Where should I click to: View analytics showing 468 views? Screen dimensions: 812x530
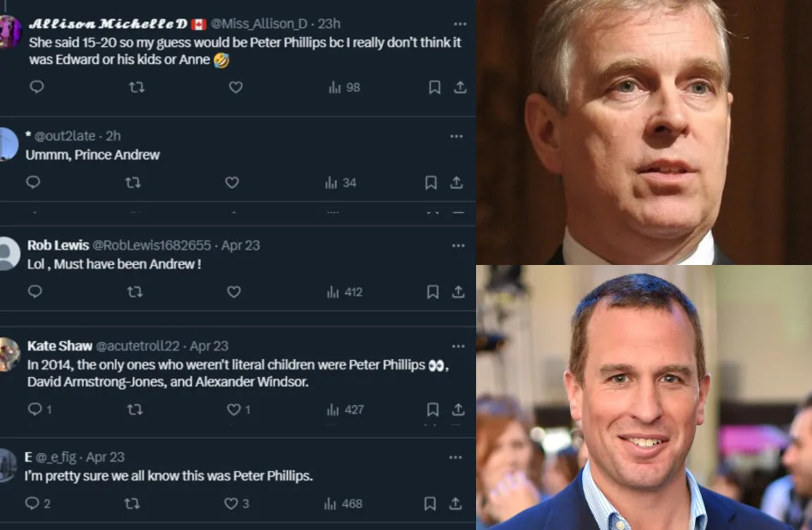click(x=343, y=503)
